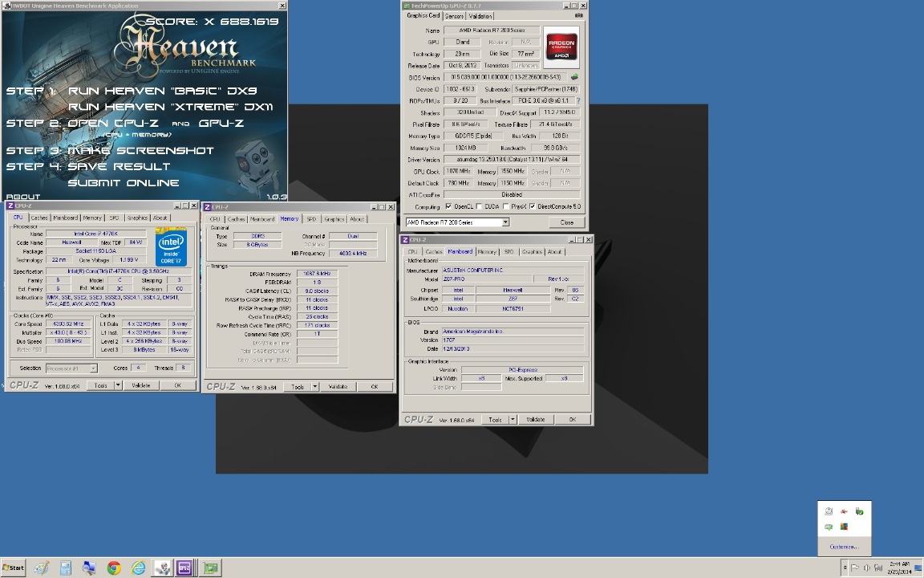Open the Windows Start button
Viewport: 924px width, 578px height.
click(13, 568)
